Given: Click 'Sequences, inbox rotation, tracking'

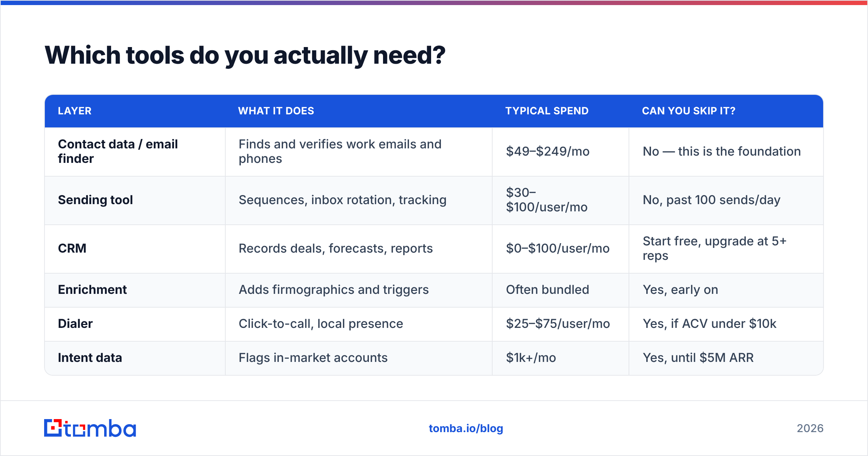Looking at the screenshot, I should (x=342, y=200).
